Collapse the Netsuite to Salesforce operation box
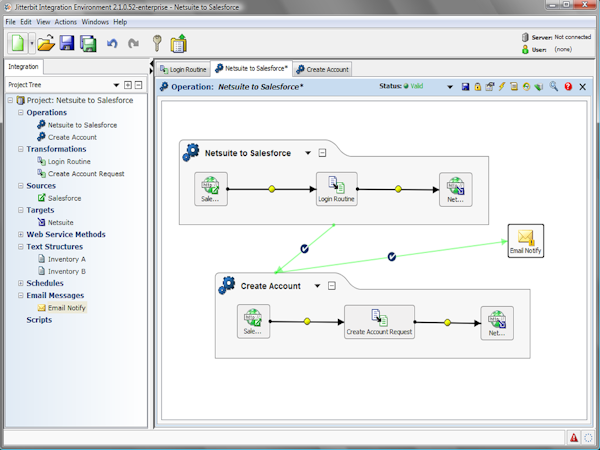 click(x=322, y=153)
